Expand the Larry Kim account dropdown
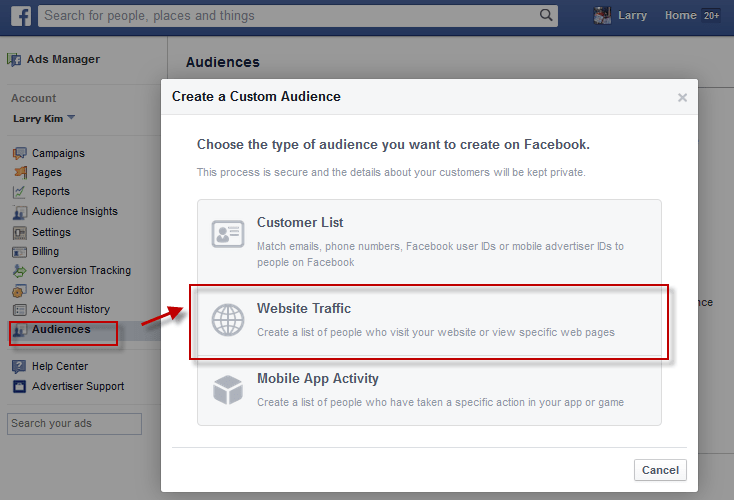Viewport: 734px width, 500px height. [x=44, y=118]
